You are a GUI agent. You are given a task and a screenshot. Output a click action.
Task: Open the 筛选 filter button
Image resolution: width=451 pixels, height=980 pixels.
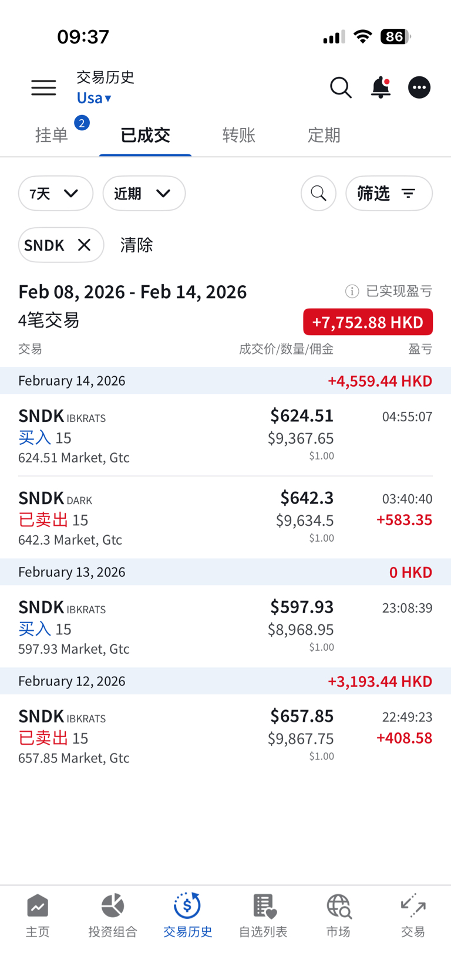point(389,193)
